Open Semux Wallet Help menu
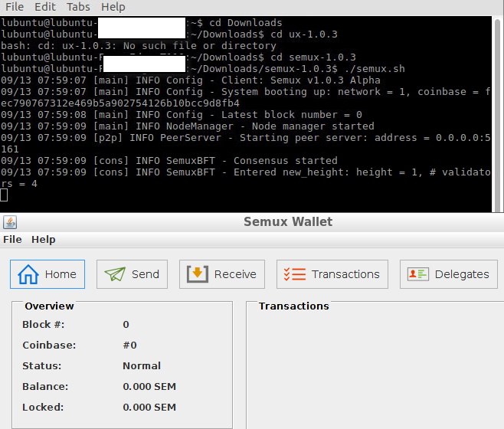The height and width of the screenshot is (429, 504). (44, 240)
